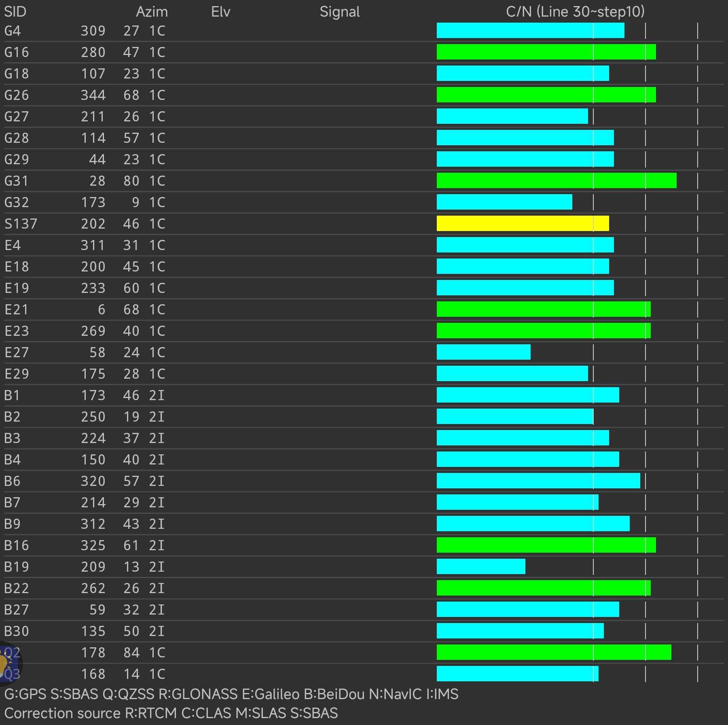
Task: Select the E21 row signal type 1C
Action: coord(157,310)
